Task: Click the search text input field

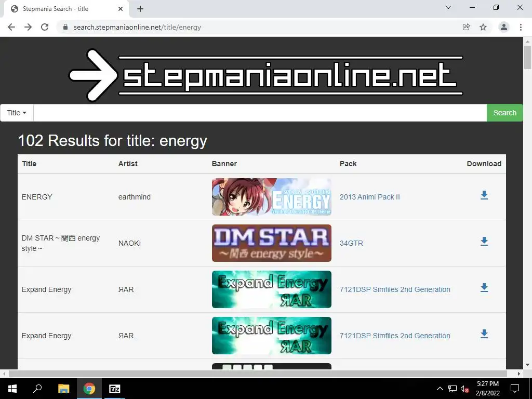Action: click(260, 113)
